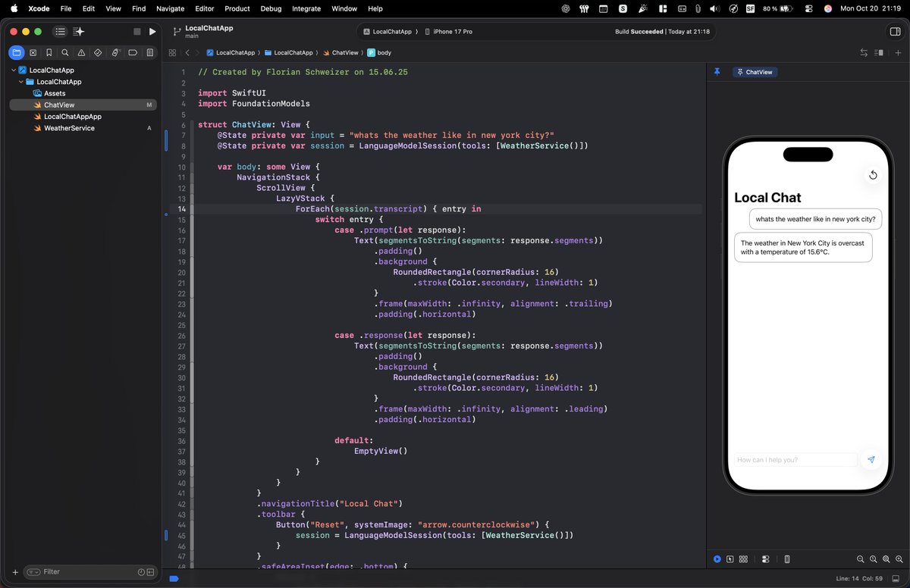The height and width of the screenshot is (588, 910).
Task: Open the LocalChatAppApp file
Action: pos(72,117)
